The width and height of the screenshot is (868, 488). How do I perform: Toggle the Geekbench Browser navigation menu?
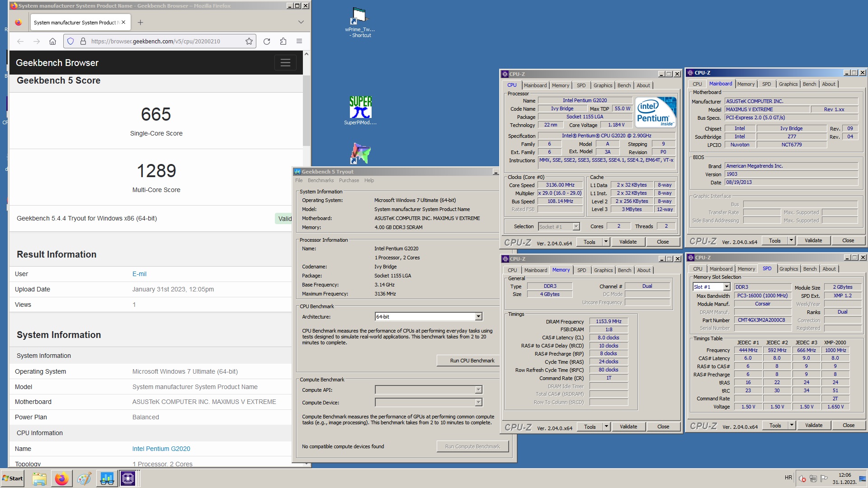click(x=285, y=63)
